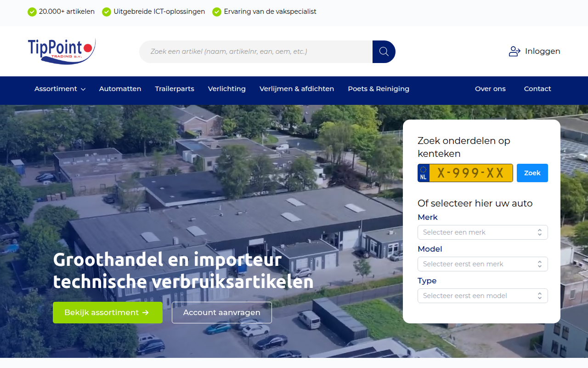Click the 'Of selecteer hier uw auto' text
The height and width of the screenshot is (368, 588).
click(x=475, y=203)
